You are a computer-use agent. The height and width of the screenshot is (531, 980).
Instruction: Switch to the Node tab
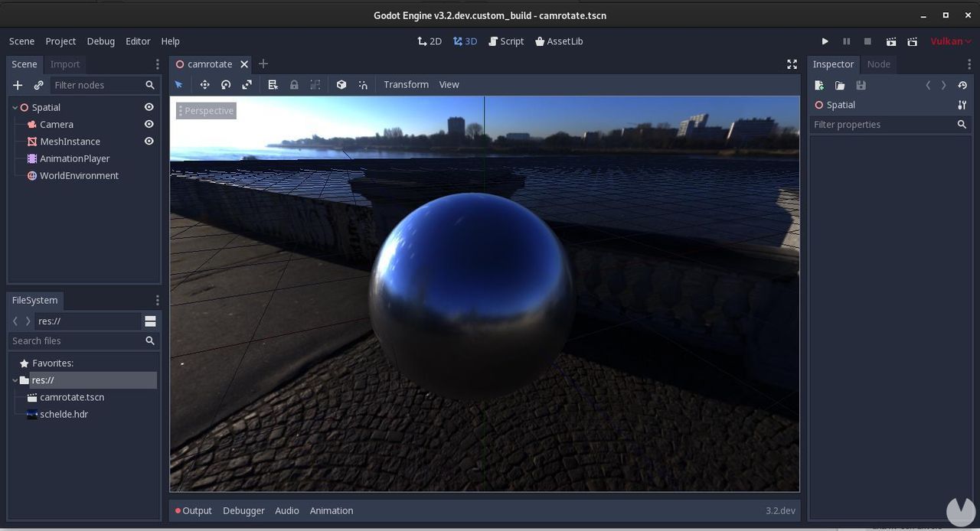[x=878, y=64]
